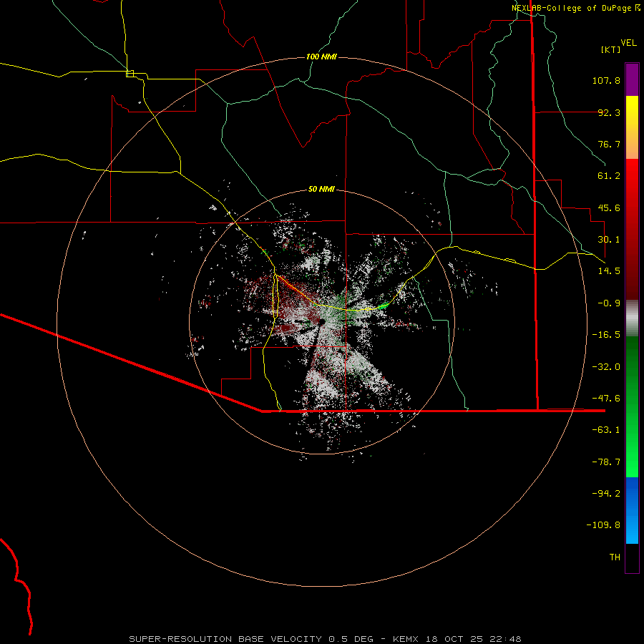The width and height of the screenshot is (644, 644).
Task: Click the -109.8 velocity scale value
Action: tap(603, 525)
